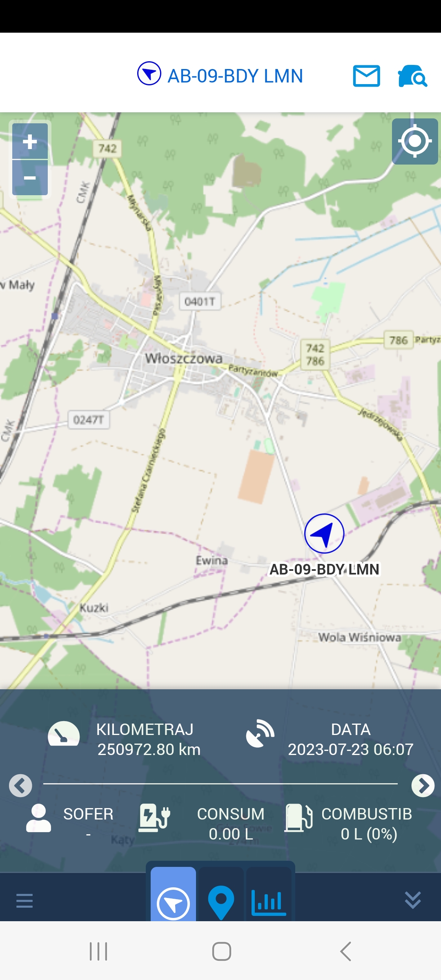
Task: Zoom in with the map plus button
Action: [30, 141]
